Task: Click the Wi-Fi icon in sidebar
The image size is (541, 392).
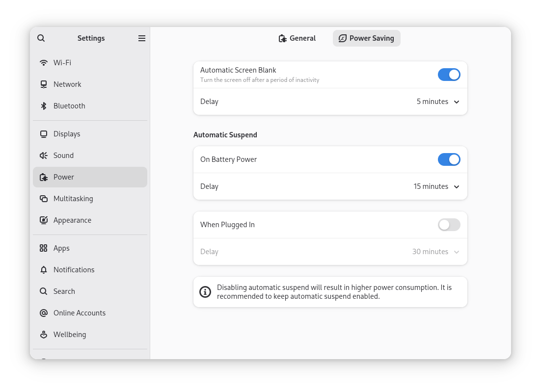Action: coord(44,63)
